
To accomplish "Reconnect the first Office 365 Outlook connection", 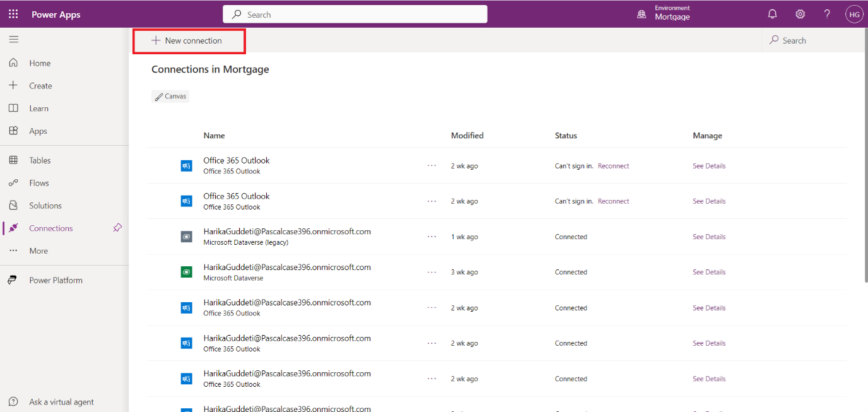I will [x=613, y=166].
